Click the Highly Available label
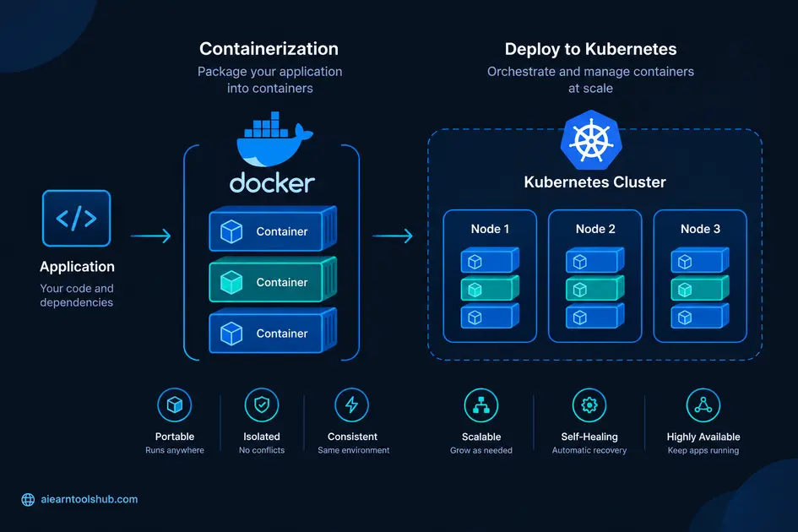 (x=703, y=437)
